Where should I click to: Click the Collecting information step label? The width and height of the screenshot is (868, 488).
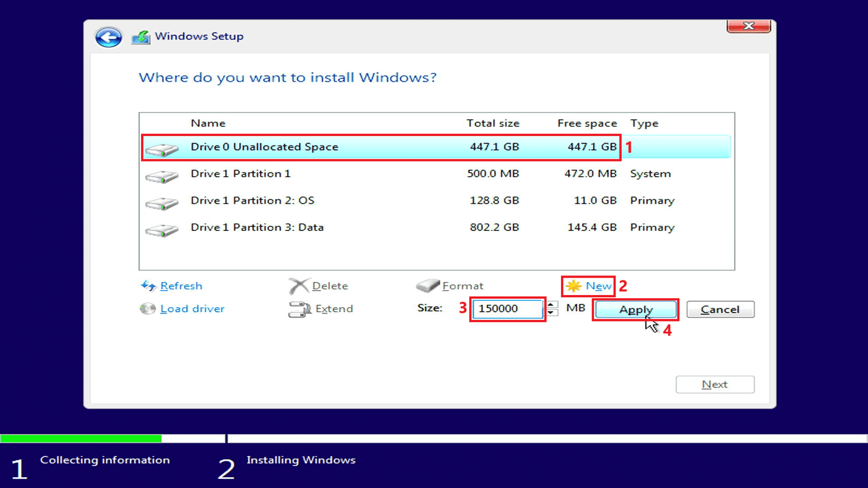(105, 460)
